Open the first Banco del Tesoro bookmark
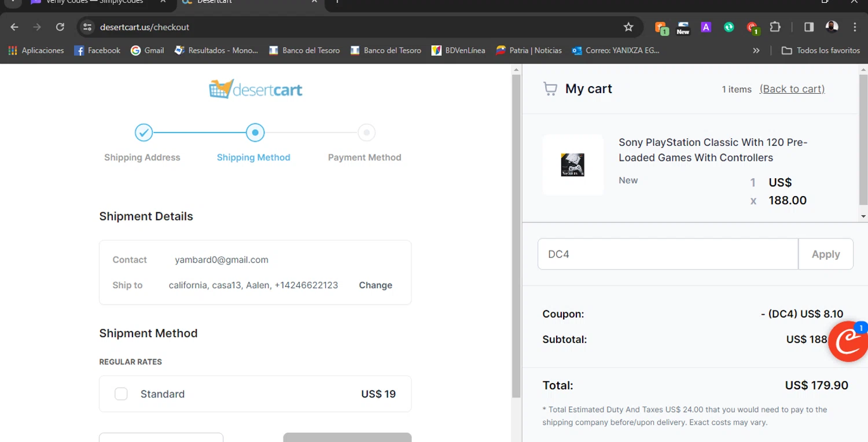 click(304, 50)
